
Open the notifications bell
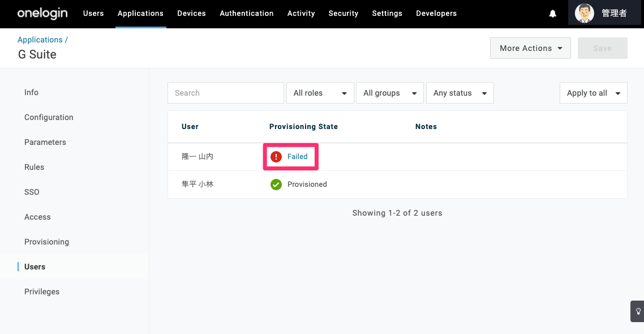[x=553, y=14]
